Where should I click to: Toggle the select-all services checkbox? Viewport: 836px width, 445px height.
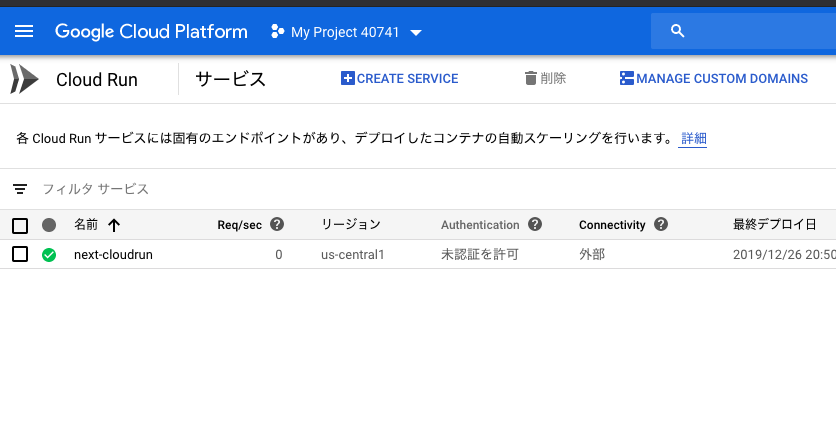click(20, 225)
